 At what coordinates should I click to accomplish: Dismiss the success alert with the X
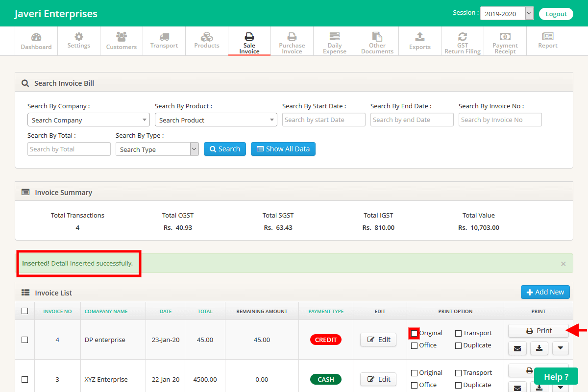pos(563,264)
